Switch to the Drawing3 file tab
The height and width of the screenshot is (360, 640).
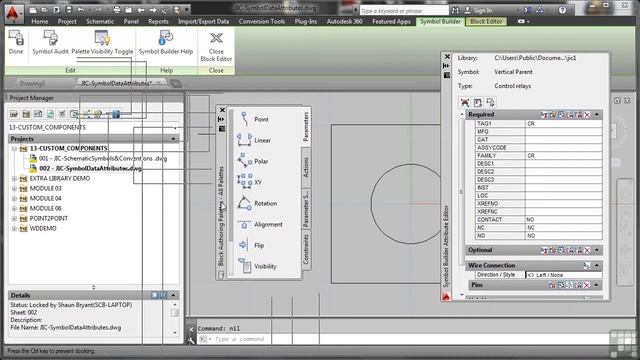click(32, 83)
